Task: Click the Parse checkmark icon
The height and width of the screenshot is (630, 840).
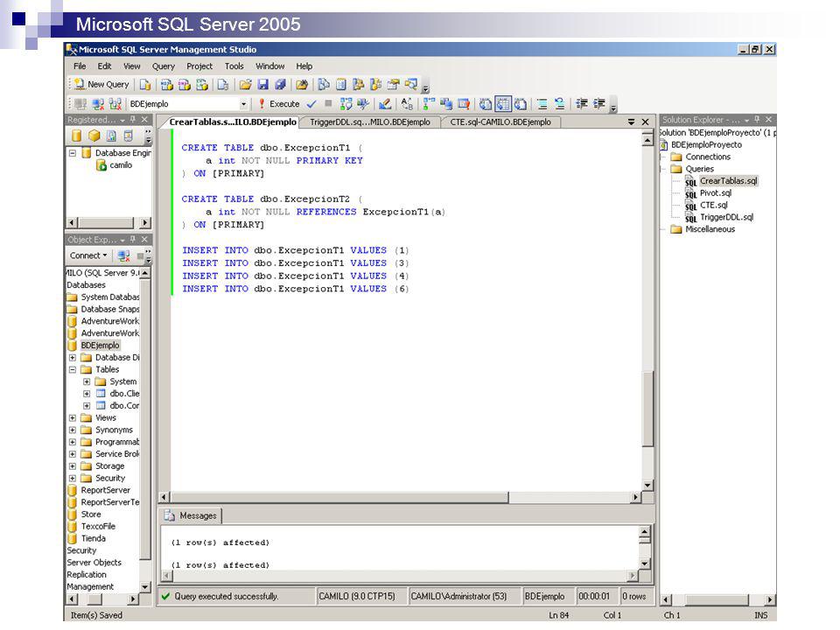Action: click(x=311, y=104)
